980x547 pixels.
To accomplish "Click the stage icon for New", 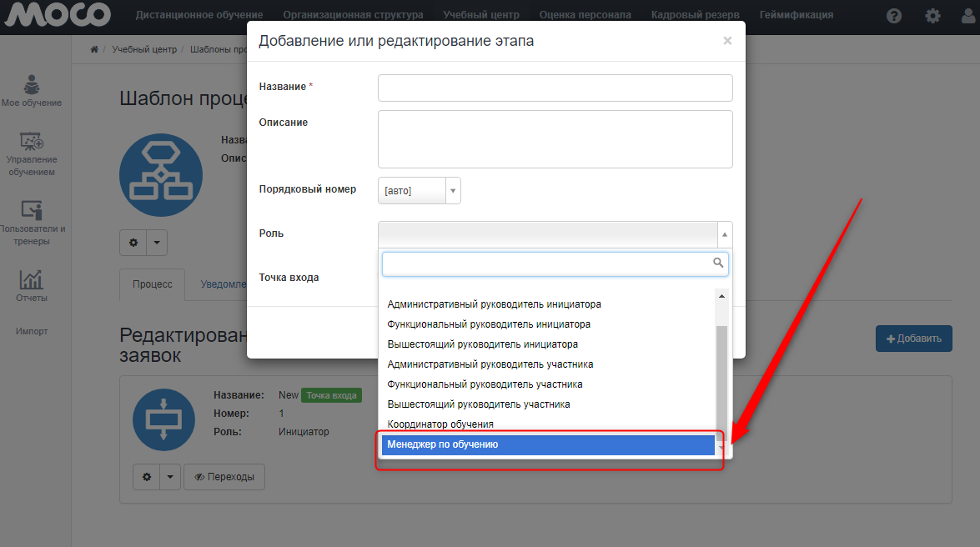I will point(163,420).
